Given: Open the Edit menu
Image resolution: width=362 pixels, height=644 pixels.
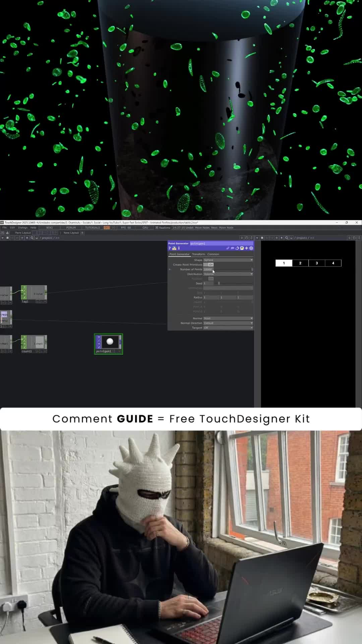Looking at the screenshot, I should 12,228.
